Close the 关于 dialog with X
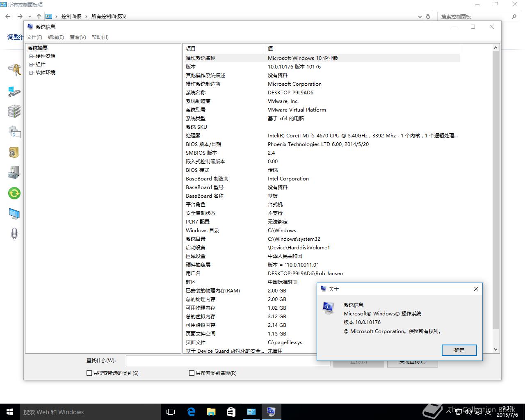 coord(476,289)
